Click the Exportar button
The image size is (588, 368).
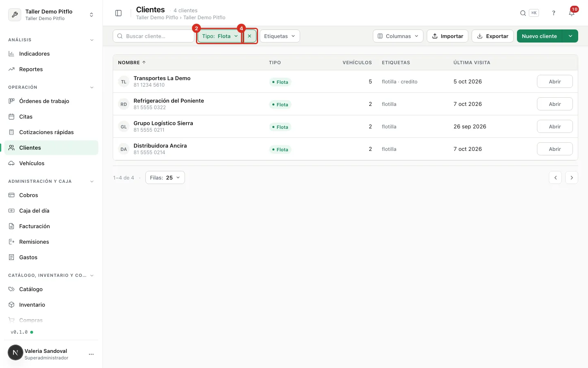pyautogui.click(x=492, y=36)
